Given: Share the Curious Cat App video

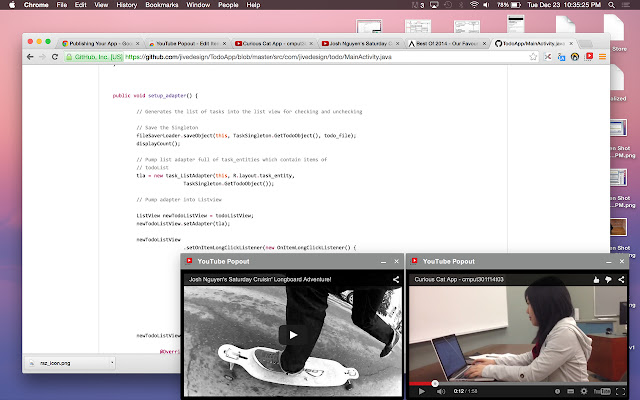Looking at the screenshot, I should tap(621, 280).
